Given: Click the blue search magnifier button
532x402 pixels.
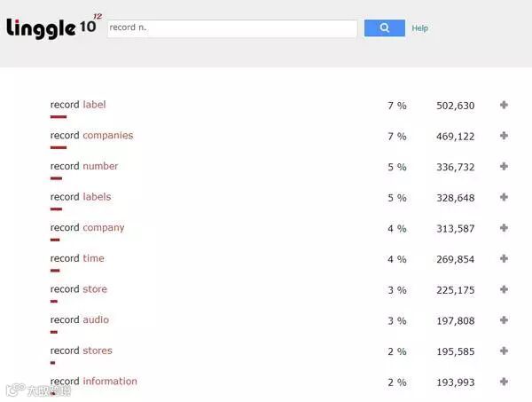Looking at the screenshot, I should [384, 28].
